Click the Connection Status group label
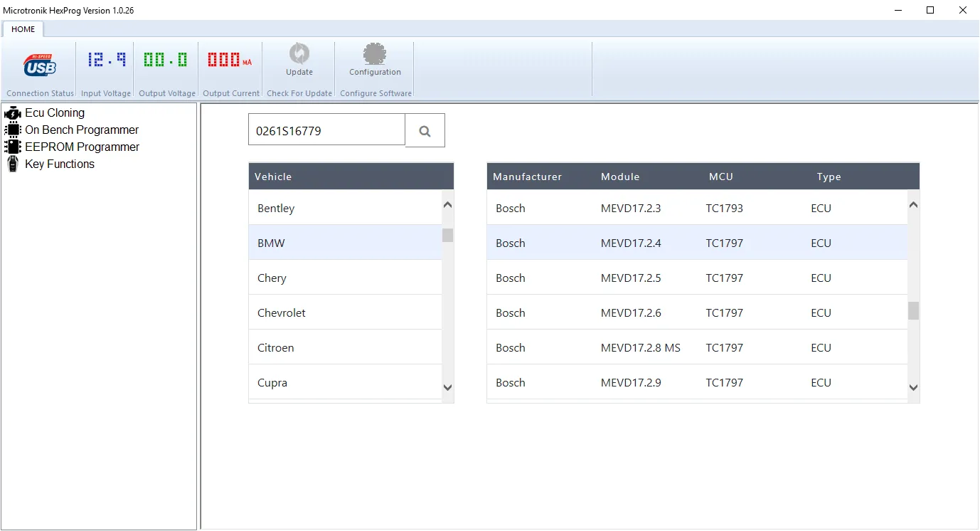Screen dimensions: 980x531 tap(40, 93)
